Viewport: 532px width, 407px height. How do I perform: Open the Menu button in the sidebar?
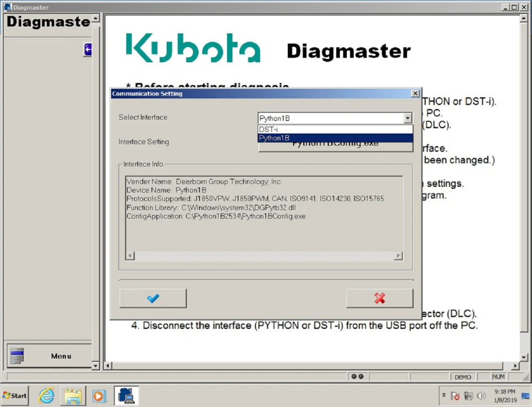tap(49, 356)
